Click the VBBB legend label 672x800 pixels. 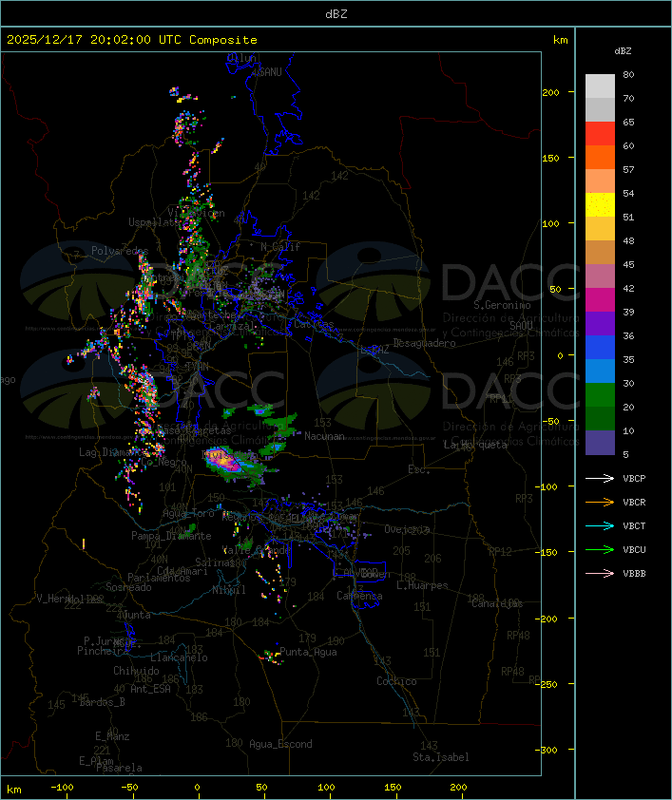tap(634, 574)
